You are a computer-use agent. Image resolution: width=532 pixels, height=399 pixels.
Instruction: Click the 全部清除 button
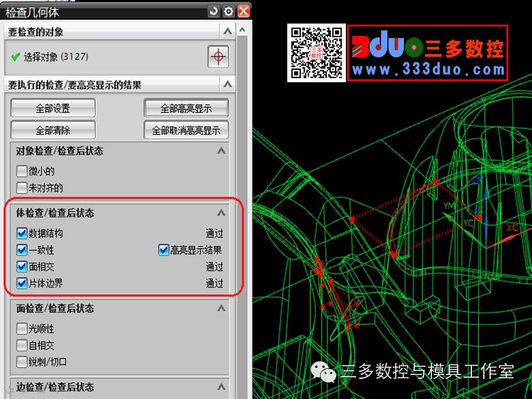click(x=53, y=130)
